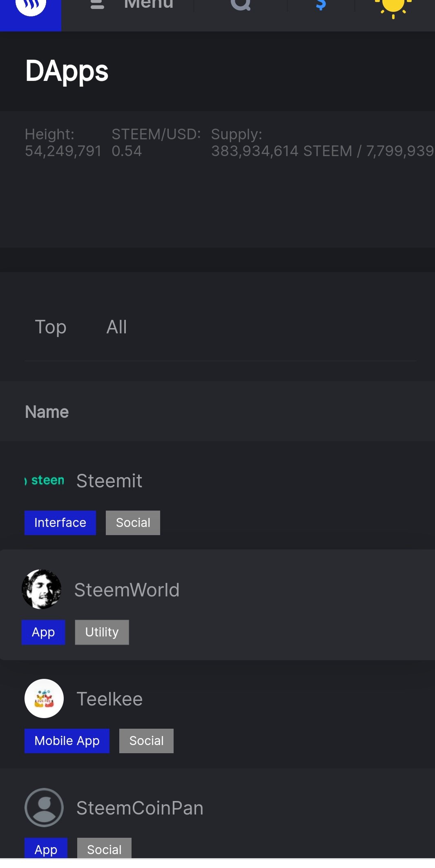Switch to the Top tab
435x868 pixels.
(51, 327)
